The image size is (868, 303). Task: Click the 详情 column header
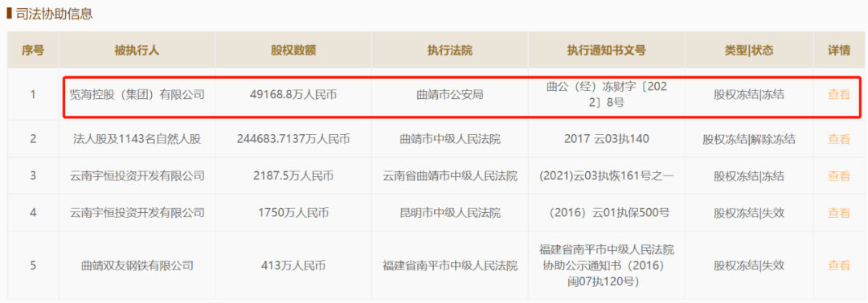(838, 51)
